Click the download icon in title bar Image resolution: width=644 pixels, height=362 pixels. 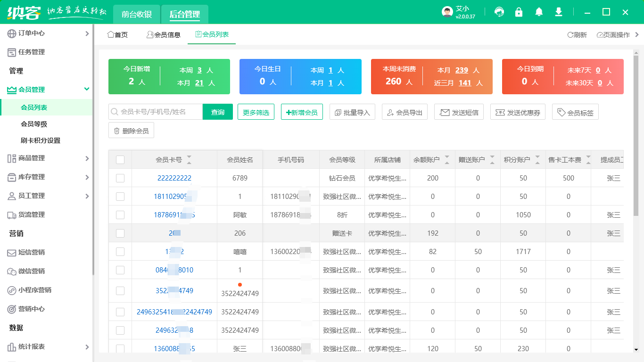coord(559,12)
